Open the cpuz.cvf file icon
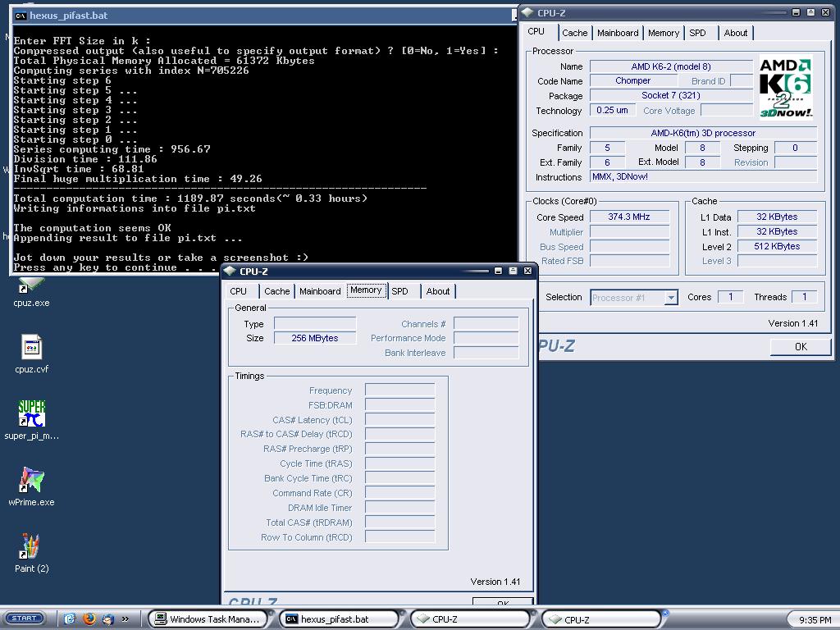The image size is (840, 630). [x=31, y=354]
